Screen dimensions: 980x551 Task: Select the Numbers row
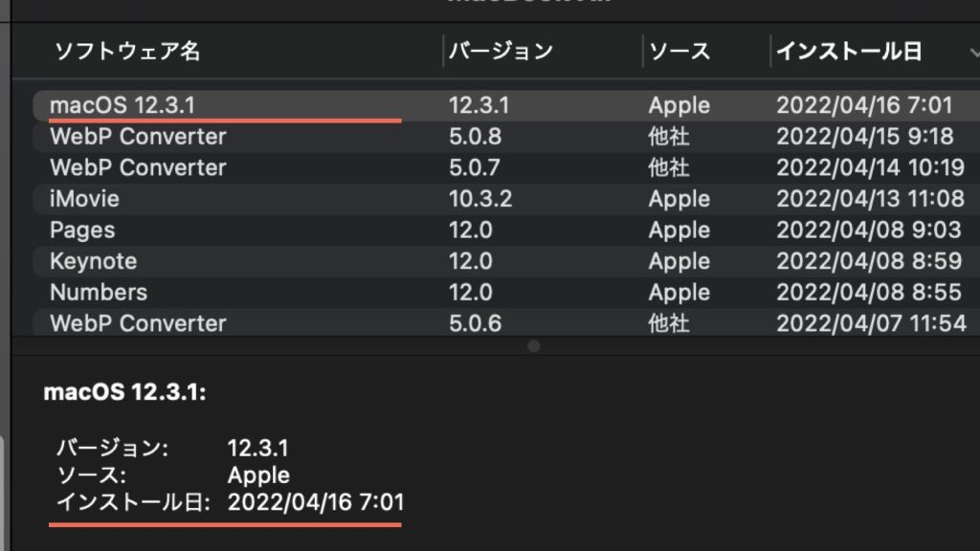tap(506, 293)
